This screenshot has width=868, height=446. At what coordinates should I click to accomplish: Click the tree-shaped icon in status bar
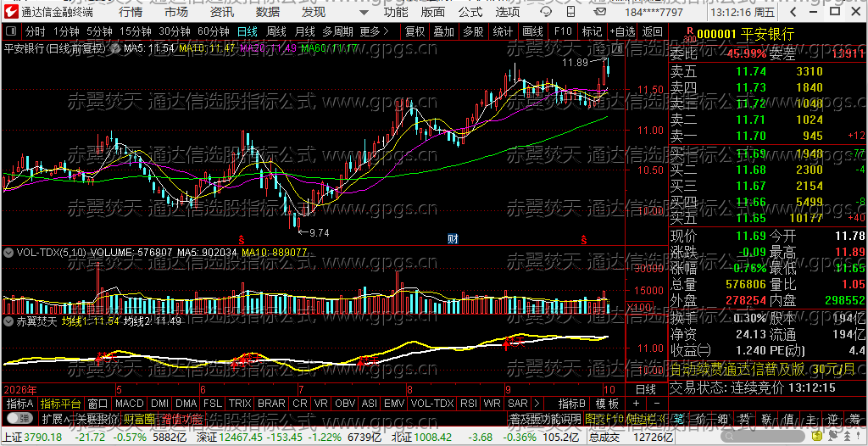point(847,436)
